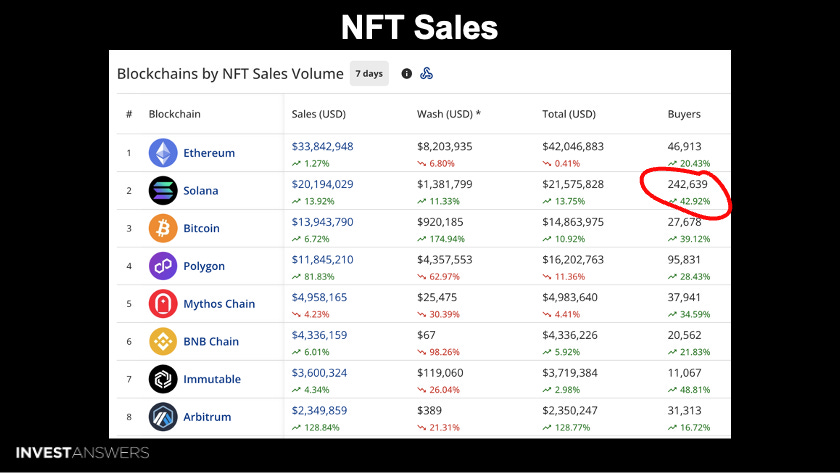Click Mythos Chain total value $4,983,640
This screenshot has height=473, width=840.
(x=570, y=297)
